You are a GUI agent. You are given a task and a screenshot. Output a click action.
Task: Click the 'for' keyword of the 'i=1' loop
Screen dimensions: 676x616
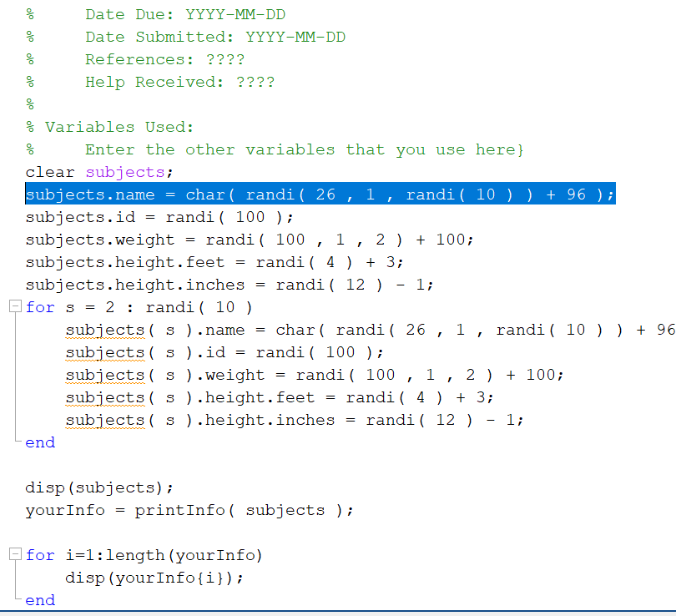pos(40,555)
